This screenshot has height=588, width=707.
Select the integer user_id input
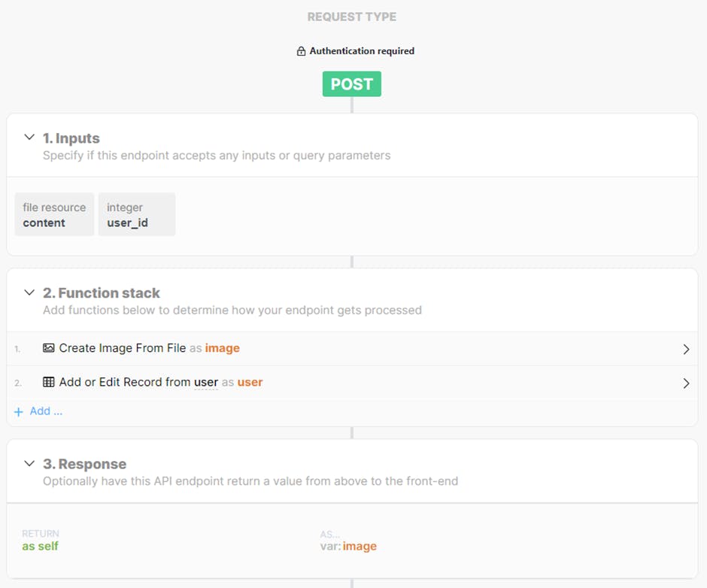point(136,214)
